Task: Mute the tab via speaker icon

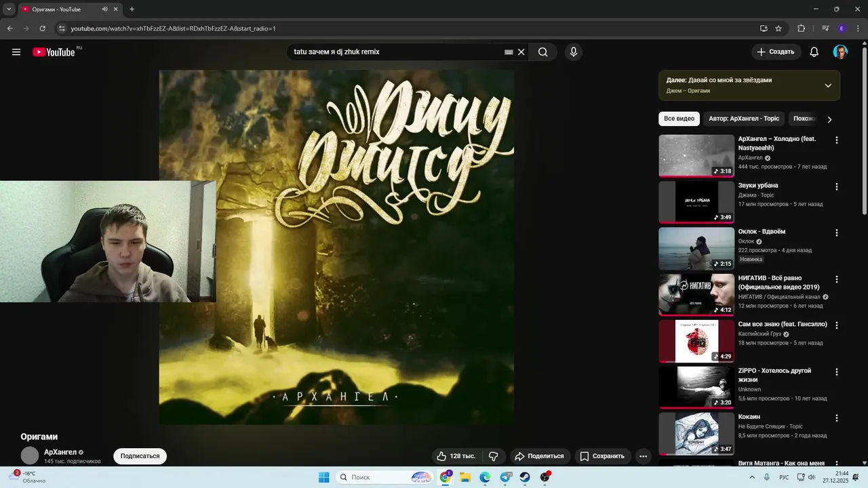Action: (x=104, y=9)
